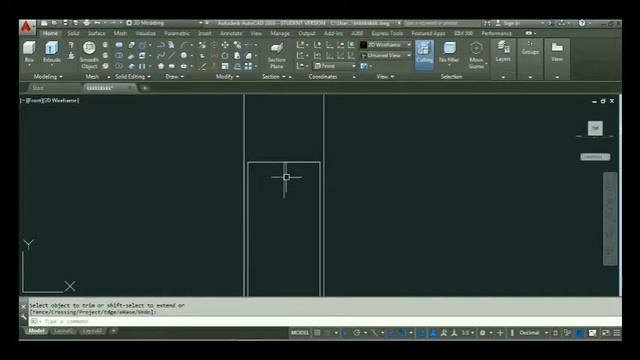The height and width of the screenshot is (360, 640).
Task: Click the black color swatch beside 2D Wireframe
Action: pos(363,45)
